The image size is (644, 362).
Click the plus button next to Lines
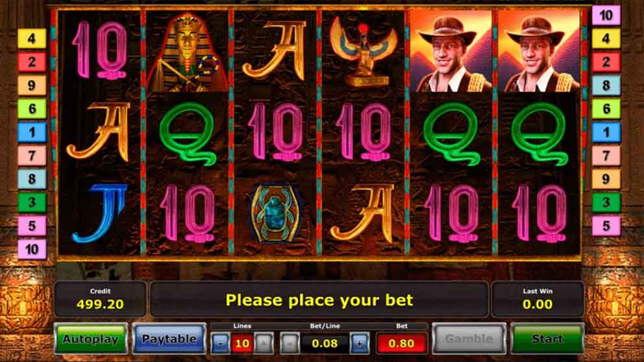[264, 343]
